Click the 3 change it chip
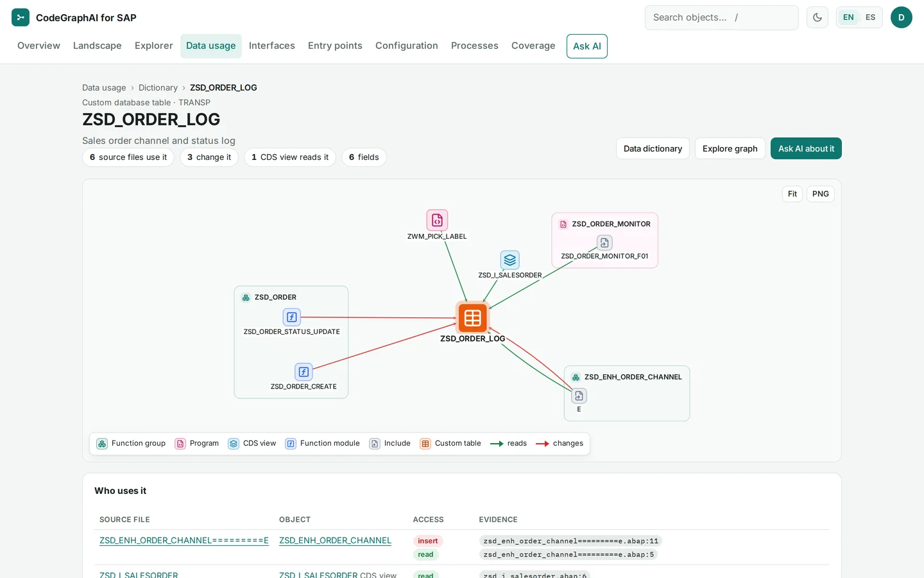924x578 pixels. coord(209,157)
